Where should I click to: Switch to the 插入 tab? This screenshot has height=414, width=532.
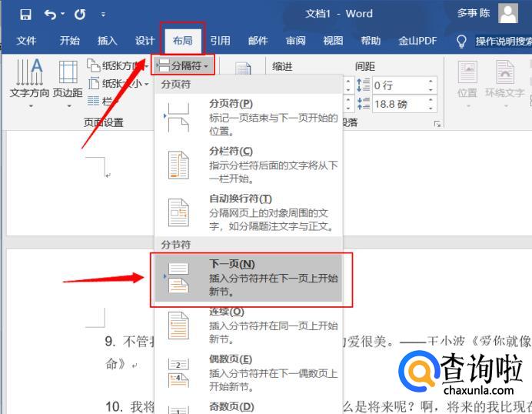pyautogui.click(x=107, y=41)
